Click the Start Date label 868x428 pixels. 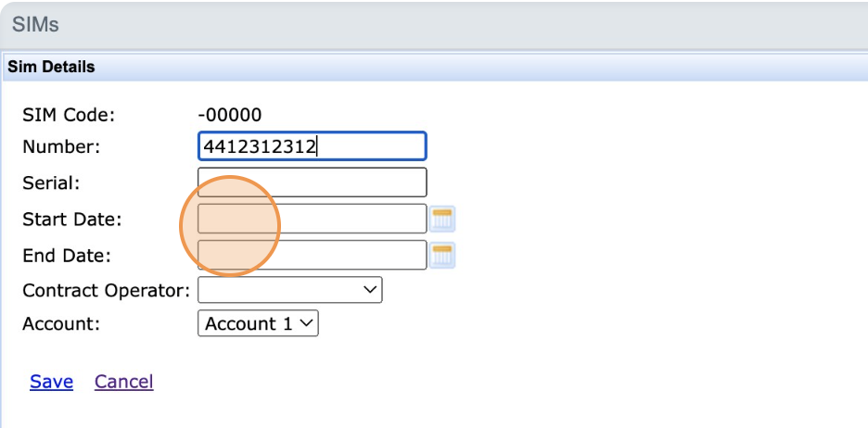coord(72,220)
